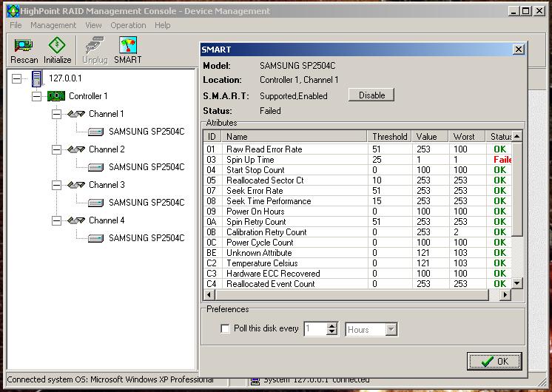
Task: Click attributes horizontal scroll left arrow
Action: 209,294
